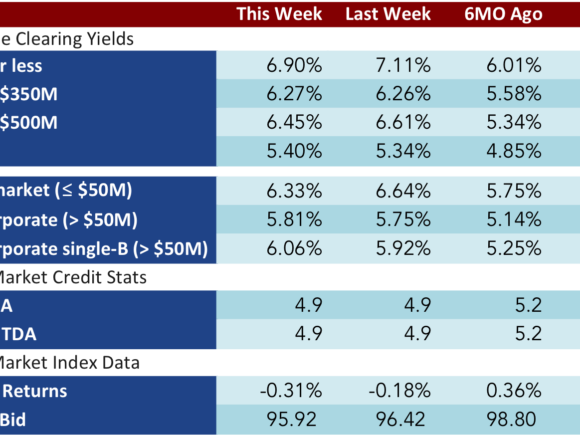Click the Market Credit Stats heading
Screen dimensions: 580x435
pos(73,277)
